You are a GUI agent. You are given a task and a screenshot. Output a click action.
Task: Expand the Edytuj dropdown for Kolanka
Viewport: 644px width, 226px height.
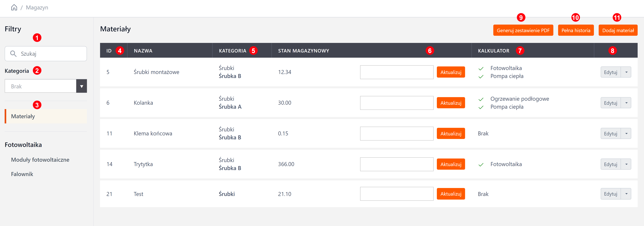(x=626, y=103)
